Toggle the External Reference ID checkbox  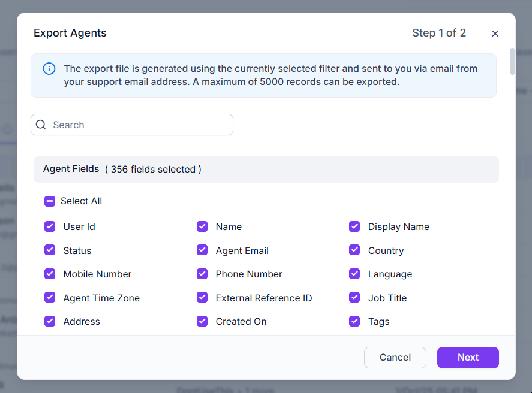[x=202, y=298]
